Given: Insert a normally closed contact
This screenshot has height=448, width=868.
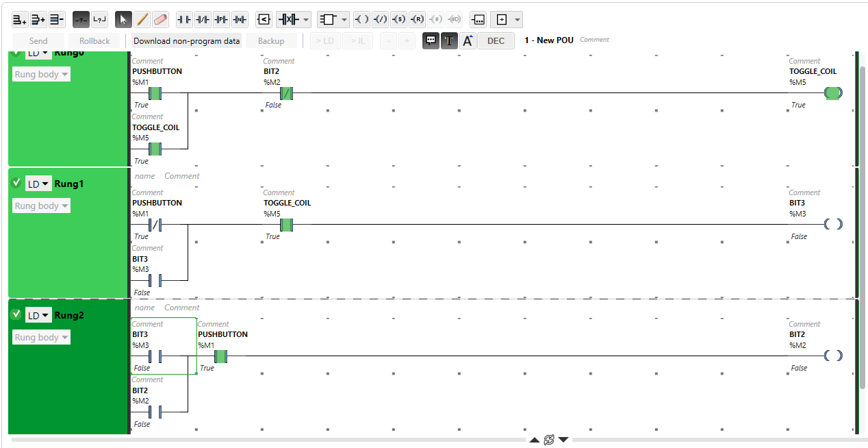Looking at the screenshot, I should 203,20.
